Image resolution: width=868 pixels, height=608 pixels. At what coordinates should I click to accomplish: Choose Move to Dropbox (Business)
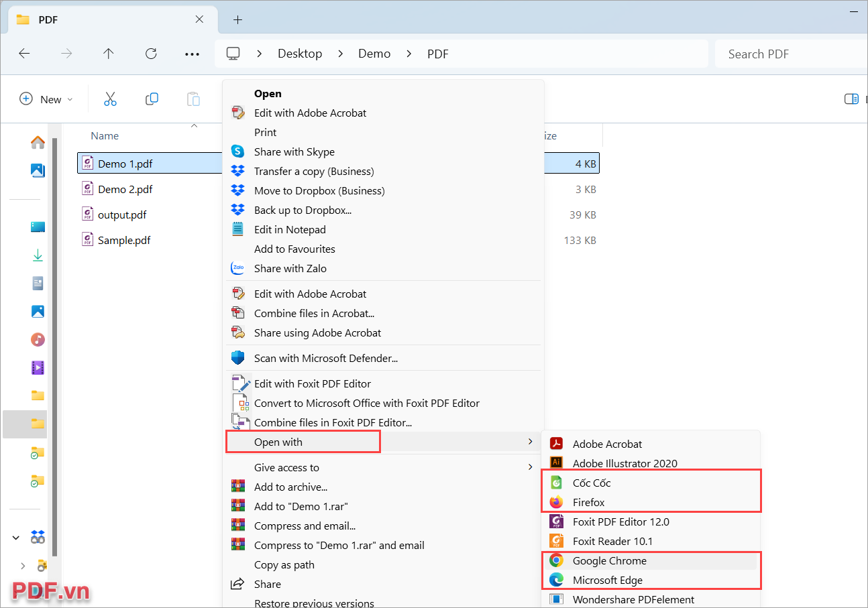point(383,190)
